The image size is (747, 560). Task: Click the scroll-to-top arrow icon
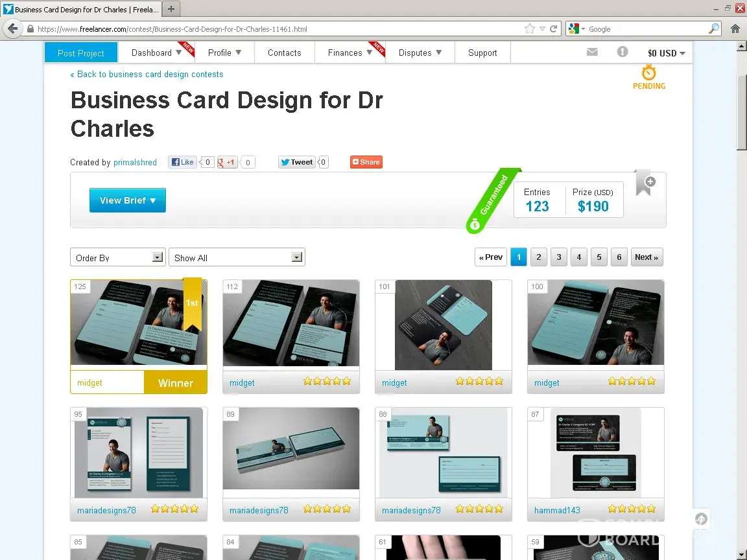point(701,519)
